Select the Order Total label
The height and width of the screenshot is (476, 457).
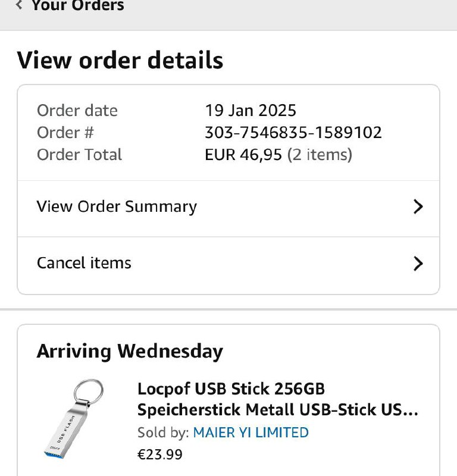click(79, 155)
